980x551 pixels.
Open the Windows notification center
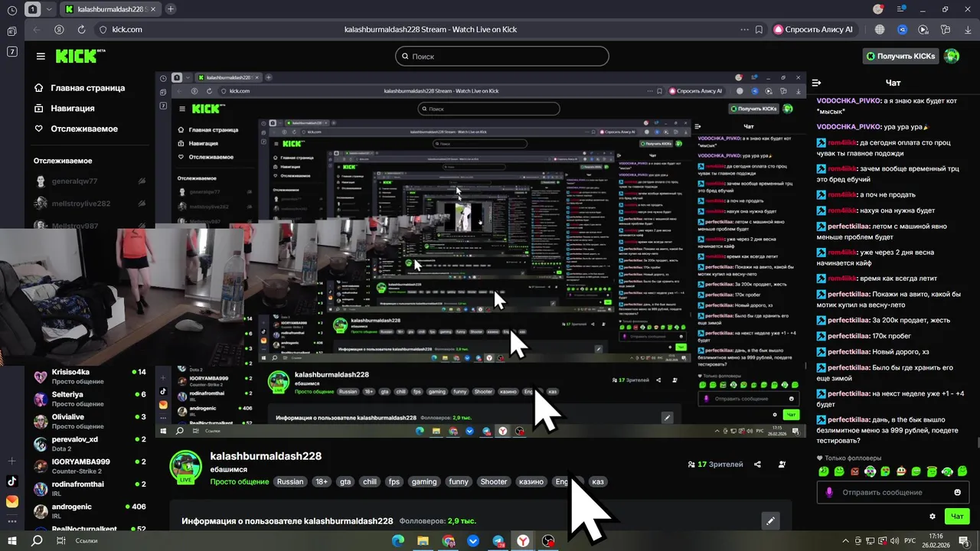point(963,540)
